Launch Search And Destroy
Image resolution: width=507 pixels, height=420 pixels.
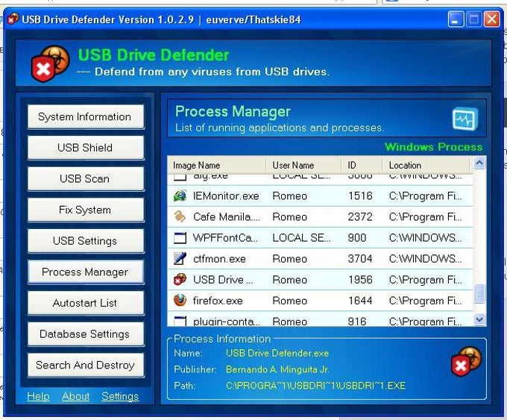(86, 366)
